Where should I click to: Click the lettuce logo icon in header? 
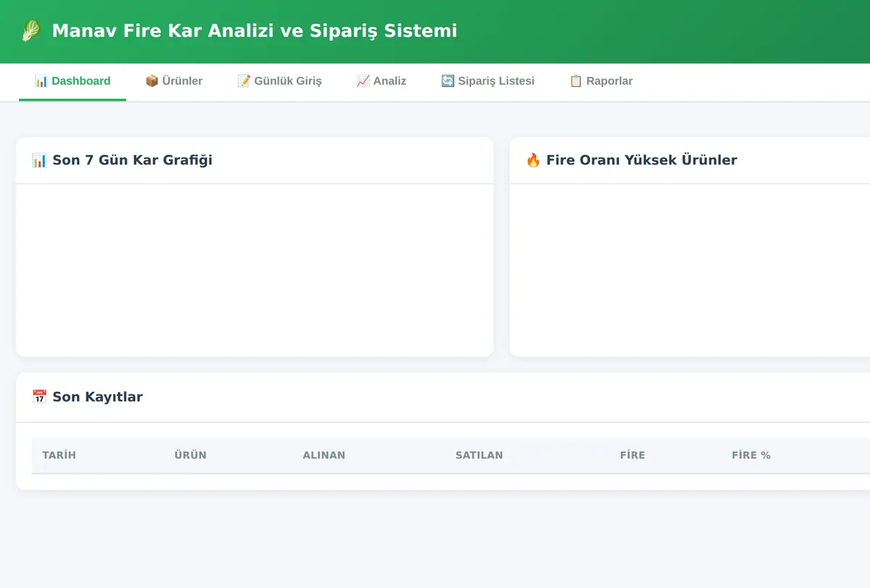click(x=30, y=31)
